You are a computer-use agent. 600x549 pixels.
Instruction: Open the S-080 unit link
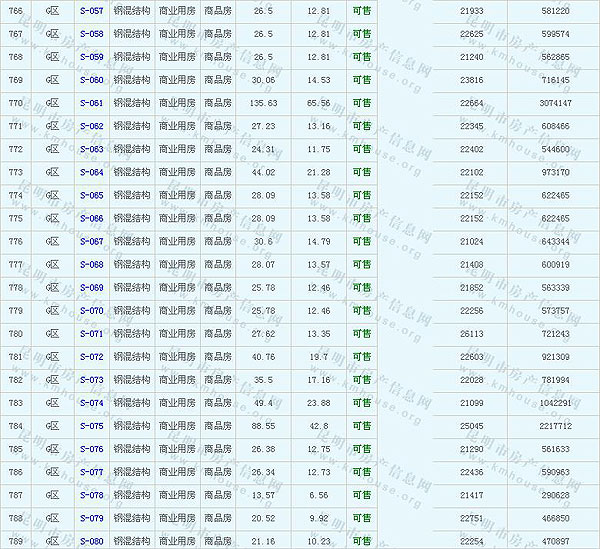click(91, 541)
